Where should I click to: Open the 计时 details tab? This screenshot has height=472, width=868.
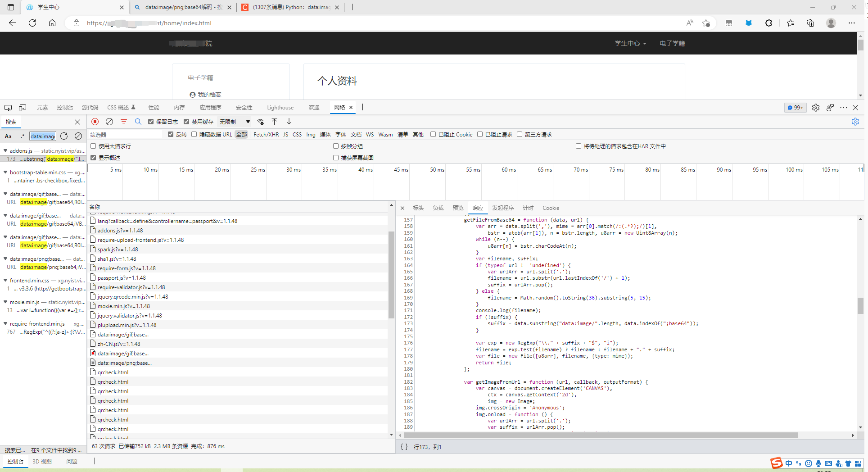528,208
